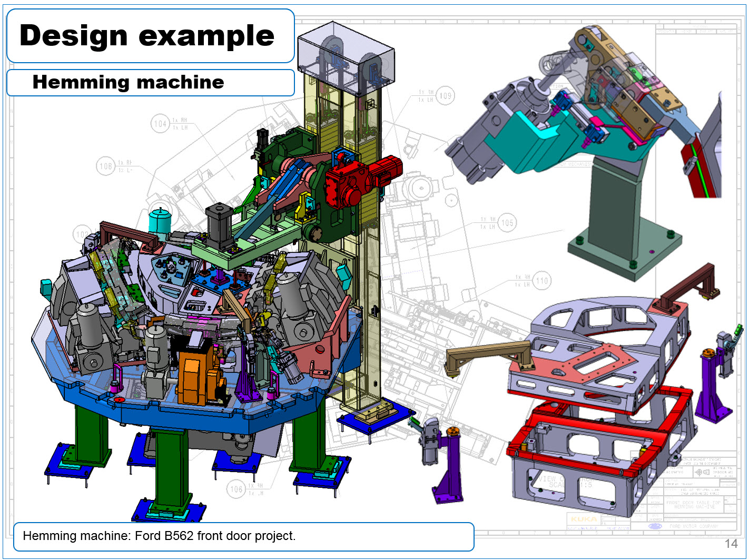Click slide page number 14
Image resolution: width=749 pixels, height=560 pixels.
point(731,544)
